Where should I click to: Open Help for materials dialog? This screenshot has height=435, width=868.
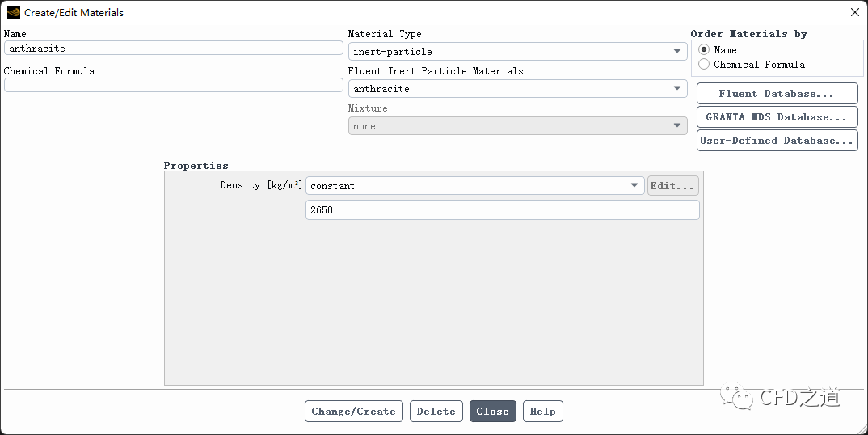[542, 412]
